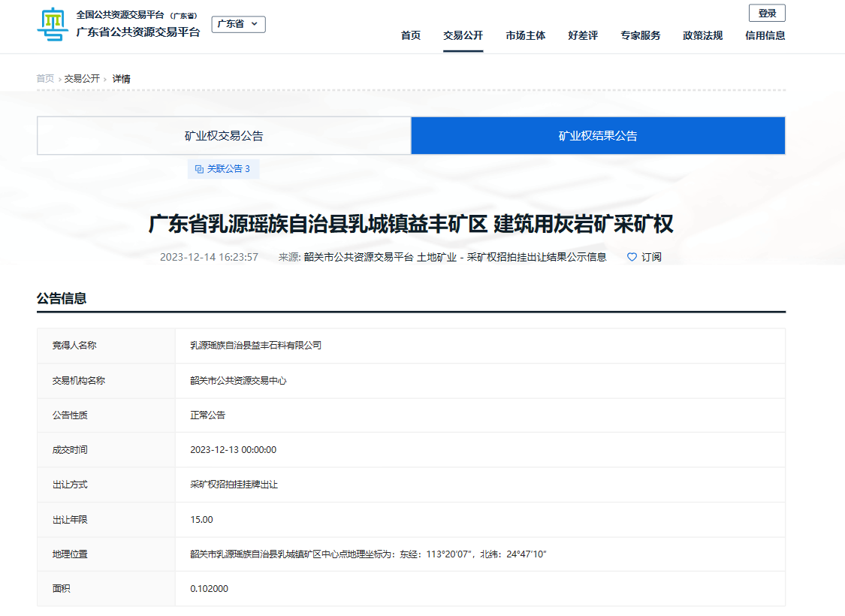Open the 广东省 province dropdown
Image resolution: width=845 pixels, height=616 pixels.
point(238,24)
